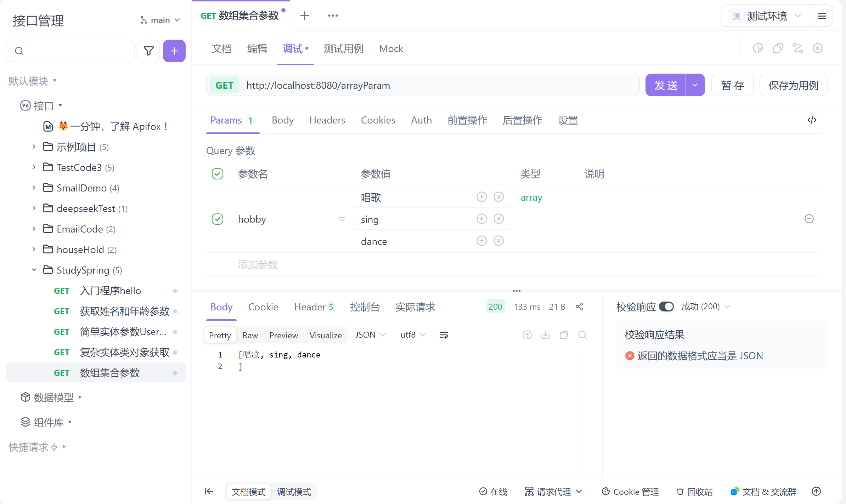Screen dimensions: 846x504
Task: Turn off the 校验响应 switch
Action: click(x=666, y=307)
